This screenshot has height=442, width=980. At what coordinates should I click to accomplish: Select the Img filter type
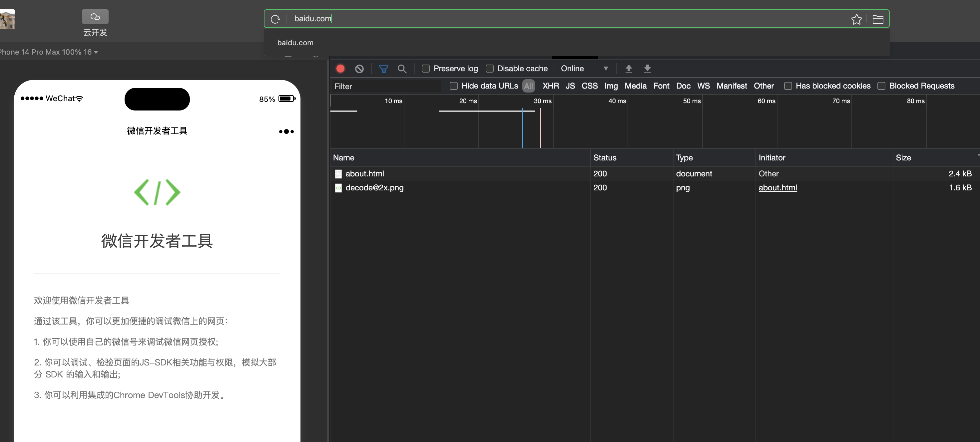click(611, 86)
